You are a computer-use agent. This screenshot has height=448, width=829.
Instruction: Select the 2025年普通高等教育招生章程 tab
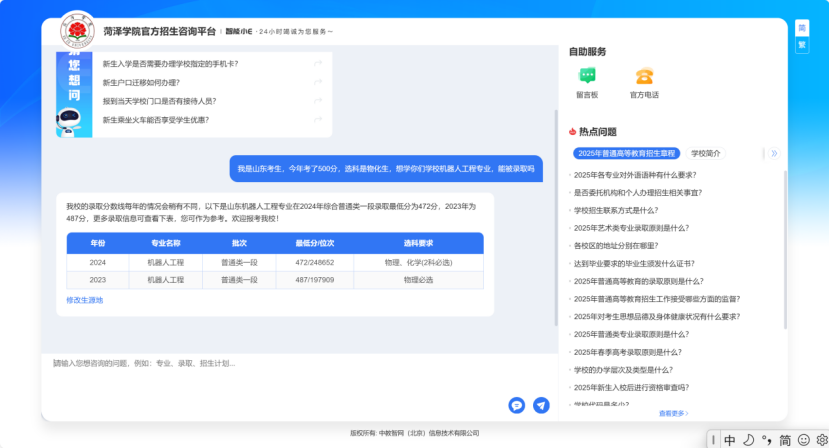[627, 153]
